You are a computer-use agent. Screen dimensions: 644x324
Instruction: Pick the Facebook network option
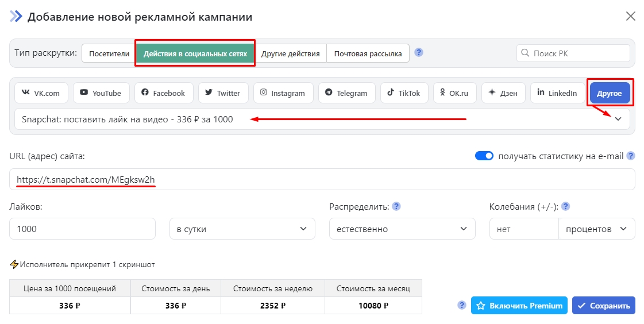(164, 93)
